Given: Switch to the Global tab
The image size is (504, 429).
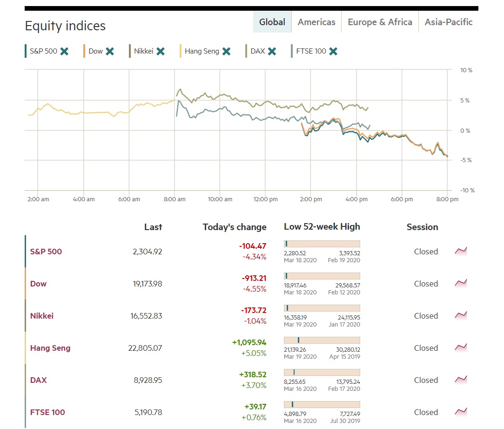Looking at the screenshot, I should 272,22.
